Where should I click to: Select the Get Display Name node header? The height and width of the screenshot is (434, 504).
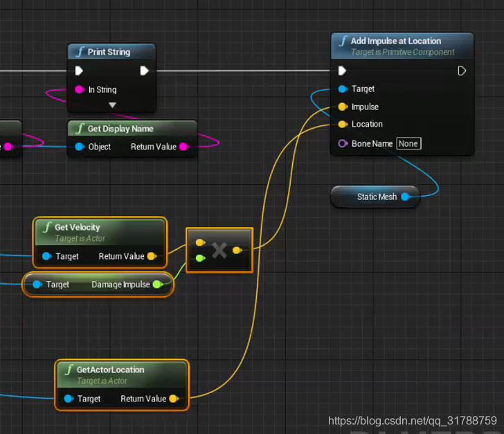pyautogui.click(x=132, y=129)
